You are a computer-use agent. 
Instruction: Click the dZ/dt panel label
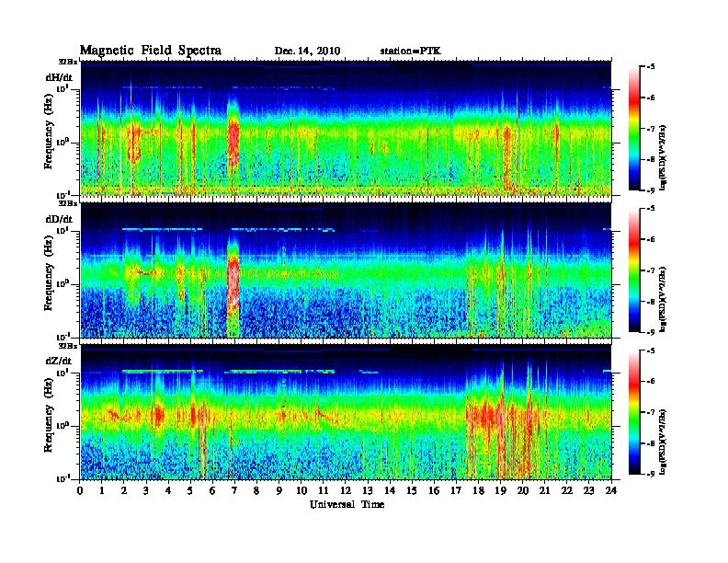(x=59, y=361)
